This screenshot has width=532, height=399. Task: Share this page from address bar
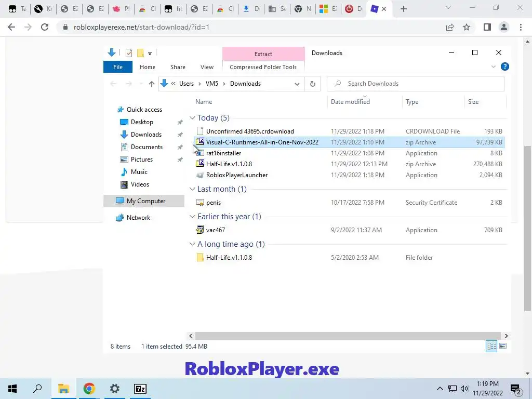tap(450, 27)
